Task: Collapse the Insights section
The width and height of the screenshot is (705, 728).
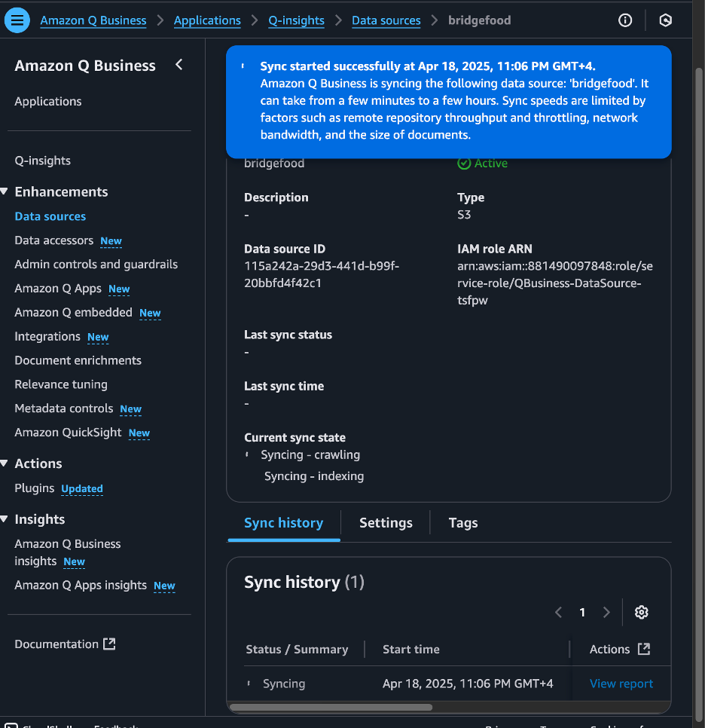Action: click(x=5, y=519)
